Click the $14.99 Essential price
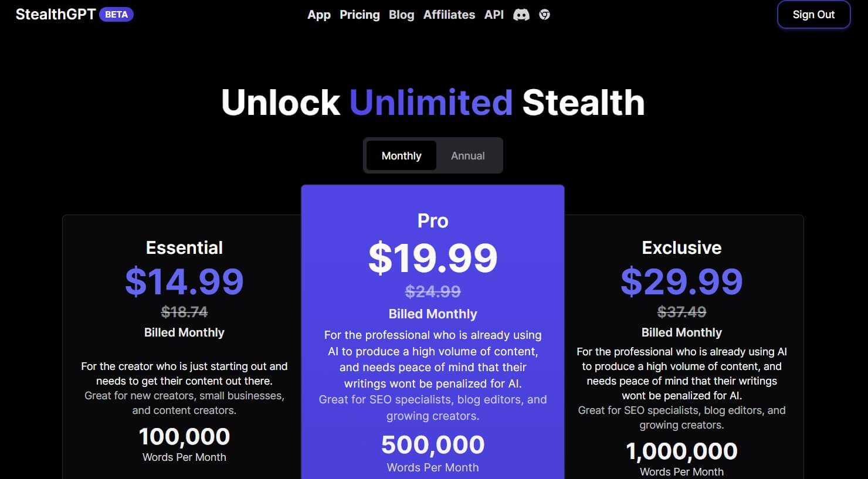868x479 pixels. click(x=184, y=281)
